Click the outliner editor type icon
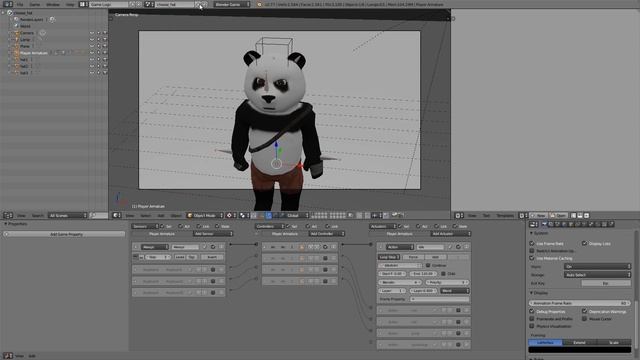 (7, 215)
